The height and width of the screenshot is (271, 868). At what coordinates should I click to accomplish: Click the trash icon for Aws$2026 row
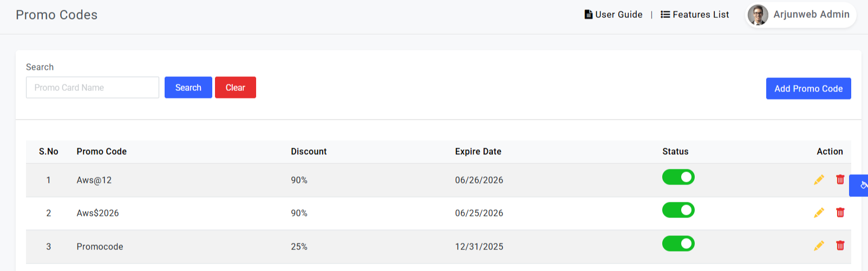click(840, 213)
